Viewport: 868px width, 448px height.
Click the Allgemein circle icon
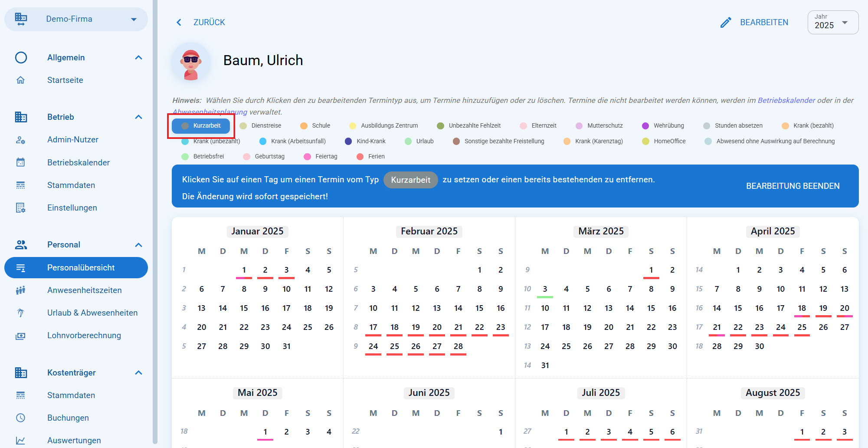21,58
